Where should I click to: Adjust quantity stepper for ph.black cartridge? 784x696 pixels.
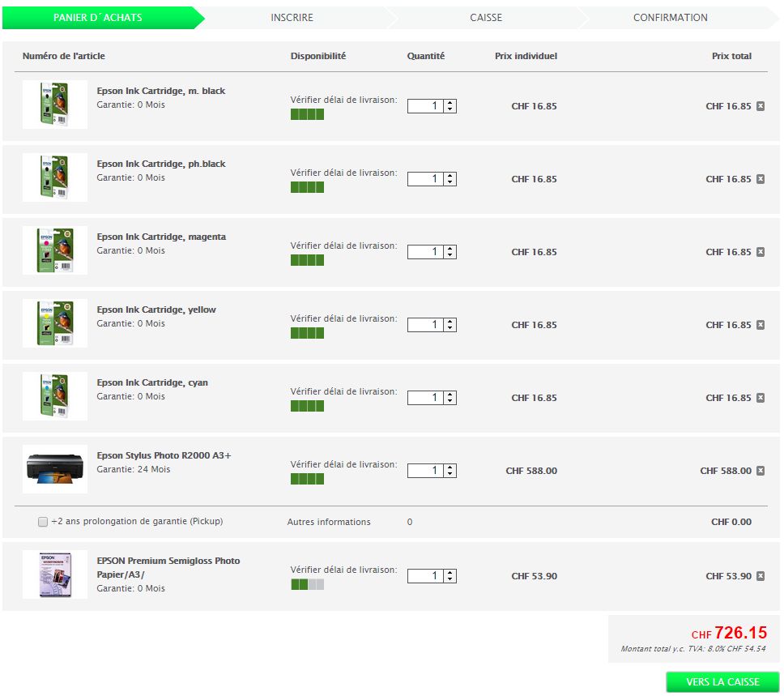point(450,179)
